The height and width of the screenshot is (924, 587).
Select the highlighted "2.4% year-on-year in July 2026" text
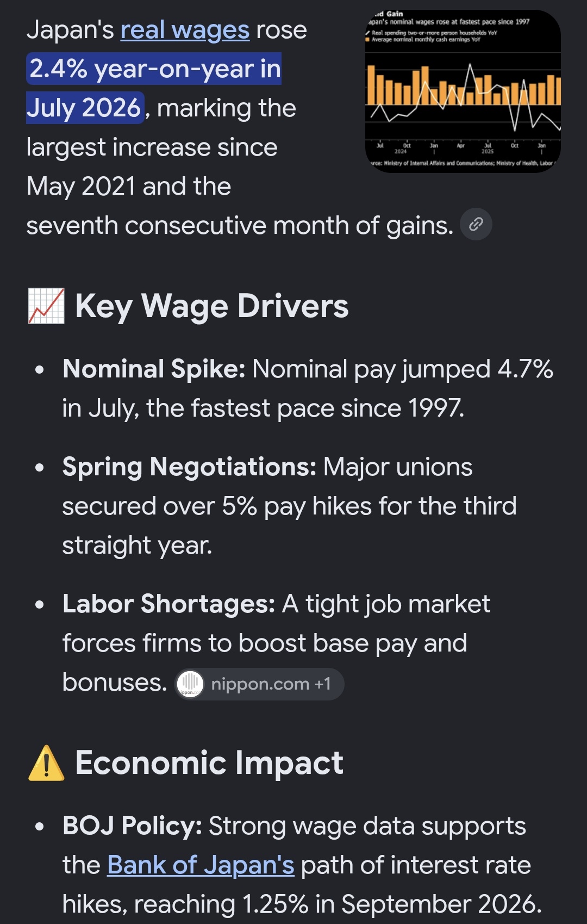[x=154, y=88]
